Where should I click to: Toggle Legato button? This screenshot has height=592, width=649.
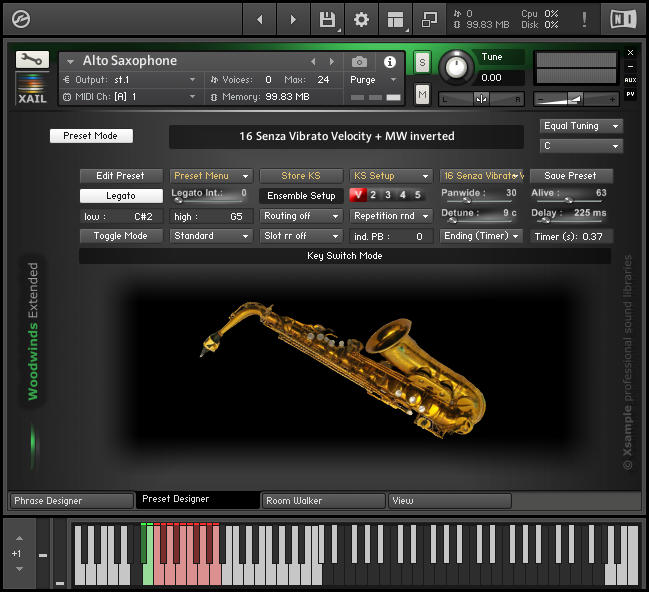(x=121, y=196)
